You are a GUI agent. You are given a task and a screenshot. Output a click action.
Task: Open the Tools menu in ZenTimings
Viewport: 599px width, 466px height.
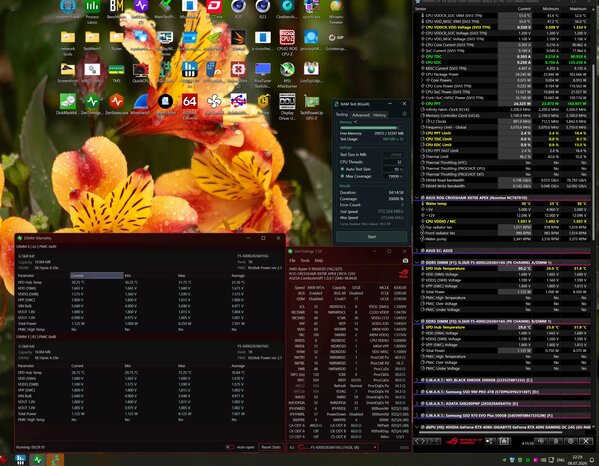coord(305,261)
